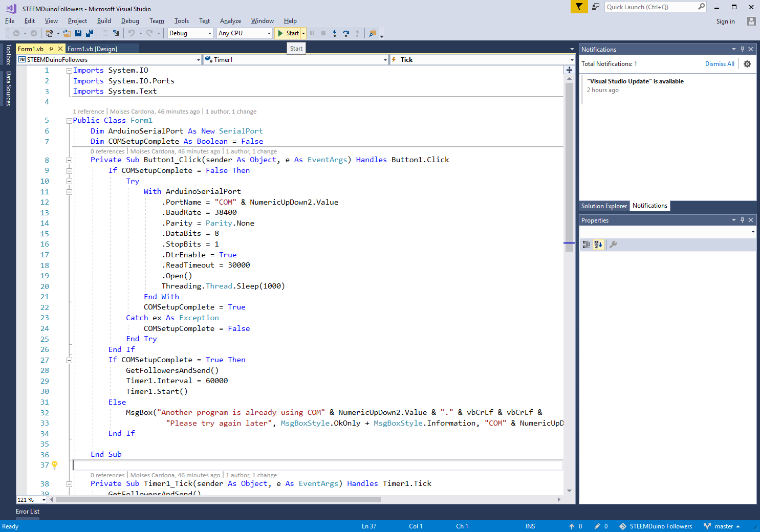Click the Find in Files toolbar icon
760x532 pixels.
373,33
